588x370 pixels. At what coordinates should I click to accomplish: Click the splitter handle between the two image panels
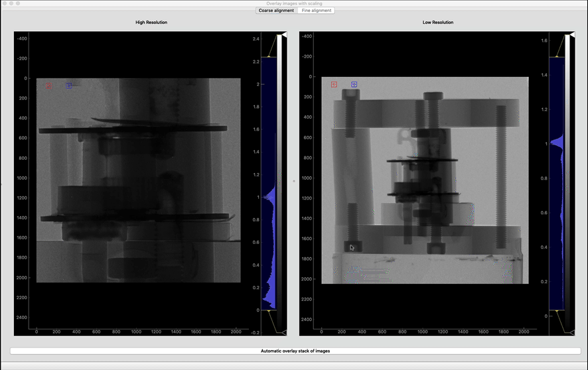click(x=294, y=181)
